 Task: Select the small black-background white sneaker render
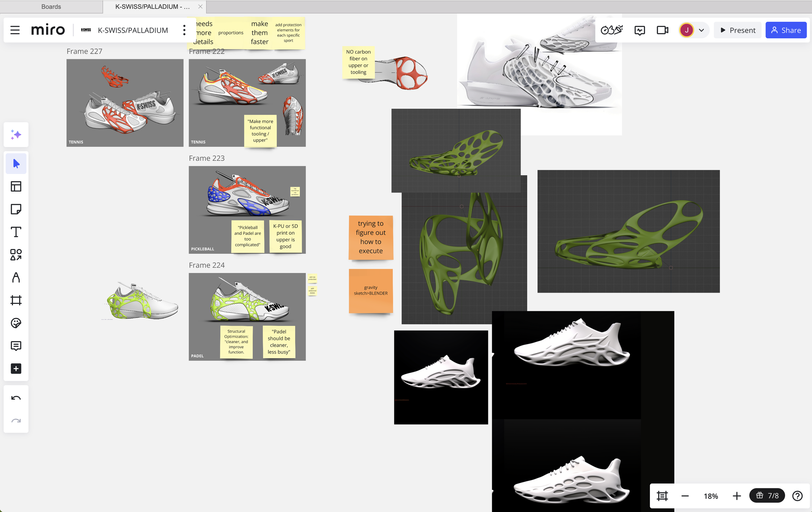tap(441, 377)
